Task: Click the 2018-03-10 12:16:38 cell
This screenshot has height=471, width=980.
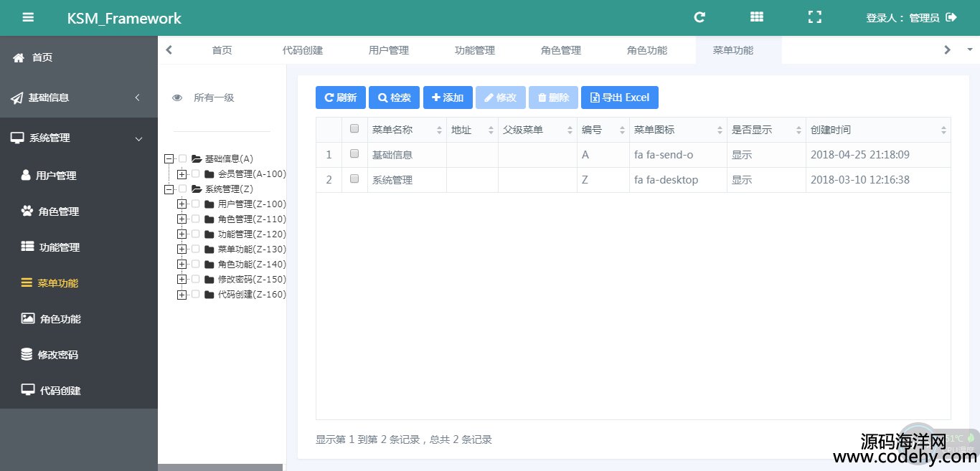Action: point(878,180)
